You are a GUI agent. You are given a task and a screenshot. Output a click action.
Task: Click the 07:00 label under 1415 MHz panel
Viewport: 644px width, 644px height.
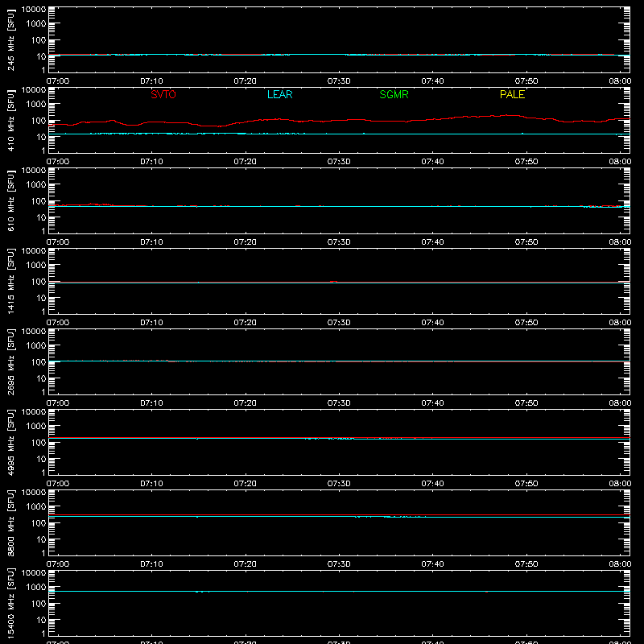(58, 323)
